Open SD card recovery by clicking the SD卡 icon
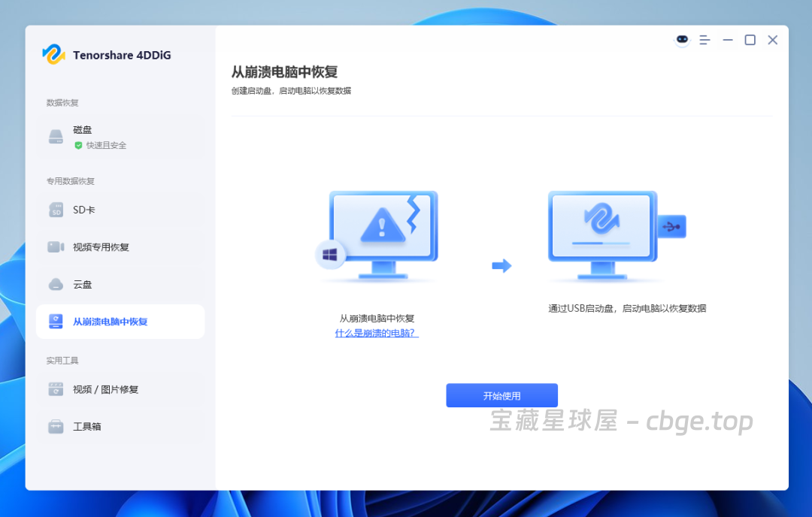 coord(56,210)
